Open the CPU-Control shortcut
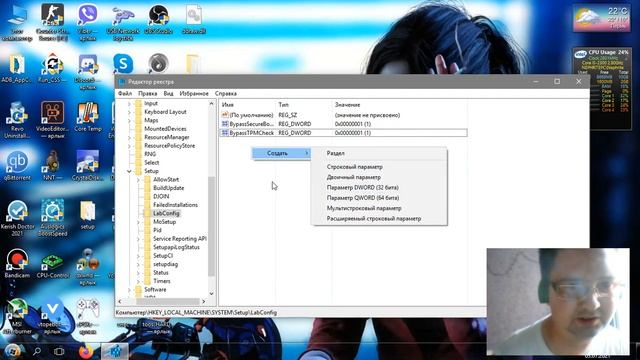 pos(52,263)
